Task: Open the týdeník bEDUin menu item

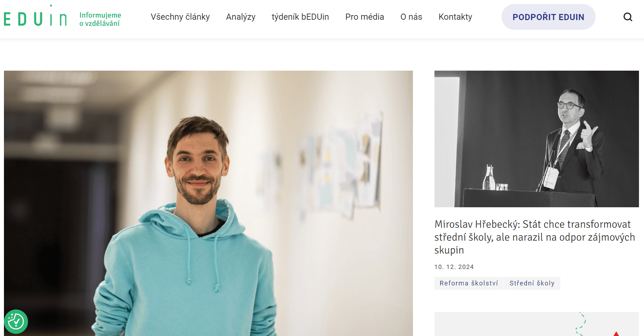Action: point(300,17)
